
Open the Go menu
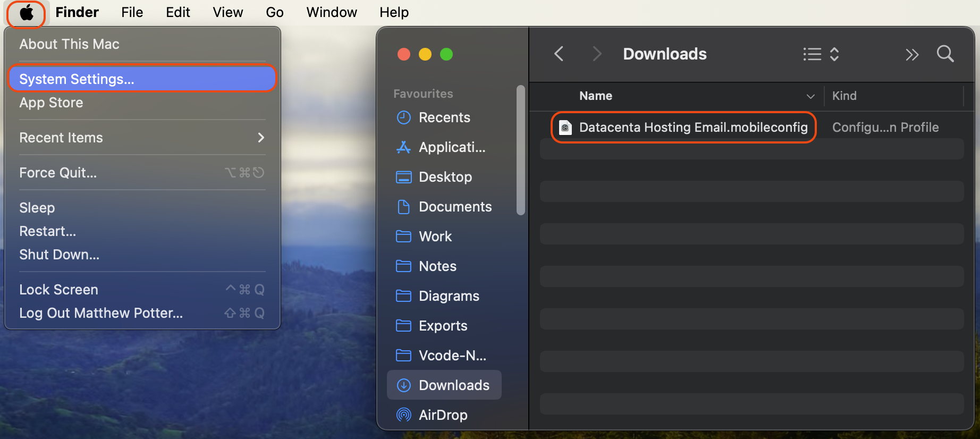coord(275,12)
